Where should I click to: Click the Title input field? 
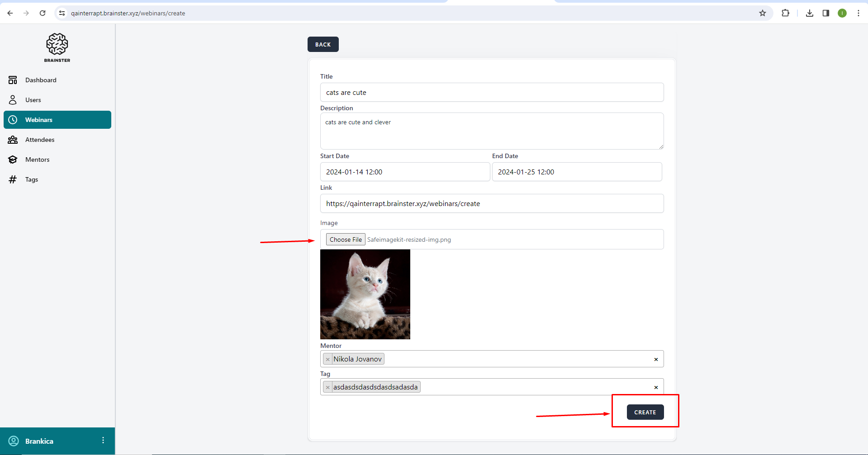point(492,92)
